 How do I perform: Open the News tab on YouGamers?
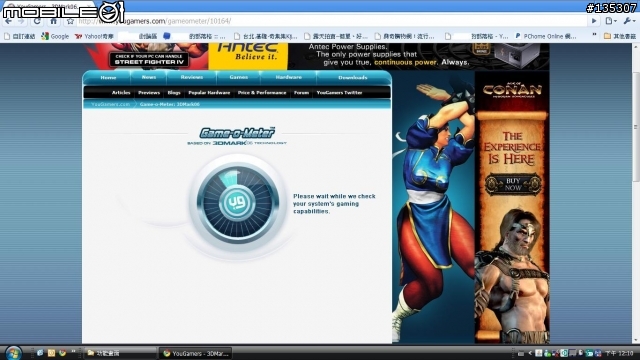click(x=149, y=77)
